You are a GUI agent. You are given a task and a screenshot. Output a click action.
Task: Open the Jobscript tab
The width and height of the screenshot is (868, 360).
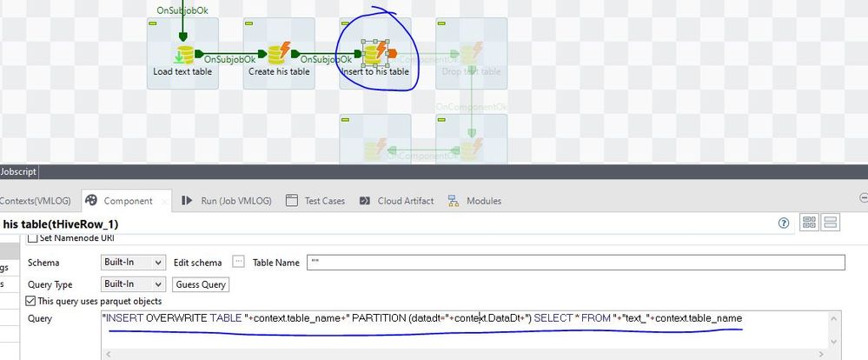tap(19, 171)
